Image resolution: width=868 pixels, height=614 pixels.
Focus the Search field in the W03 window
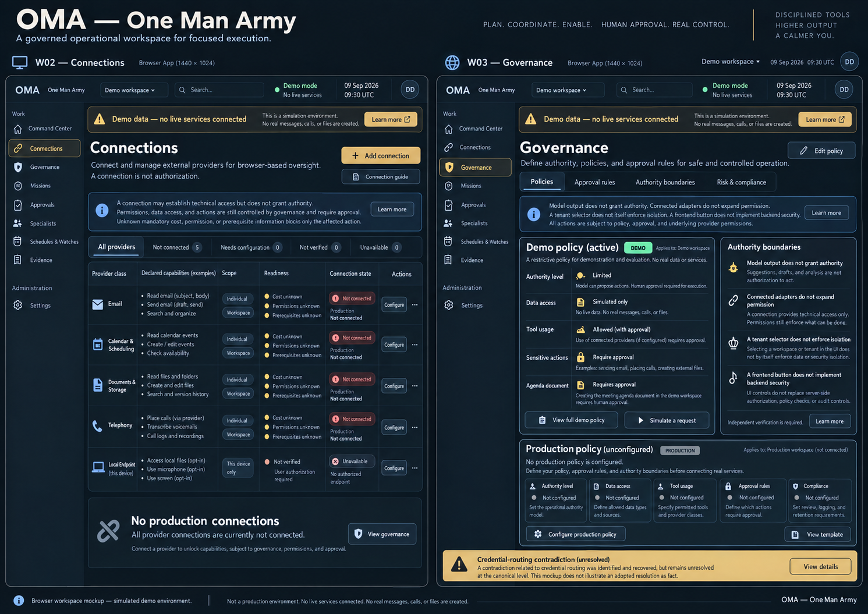[654, 90]
